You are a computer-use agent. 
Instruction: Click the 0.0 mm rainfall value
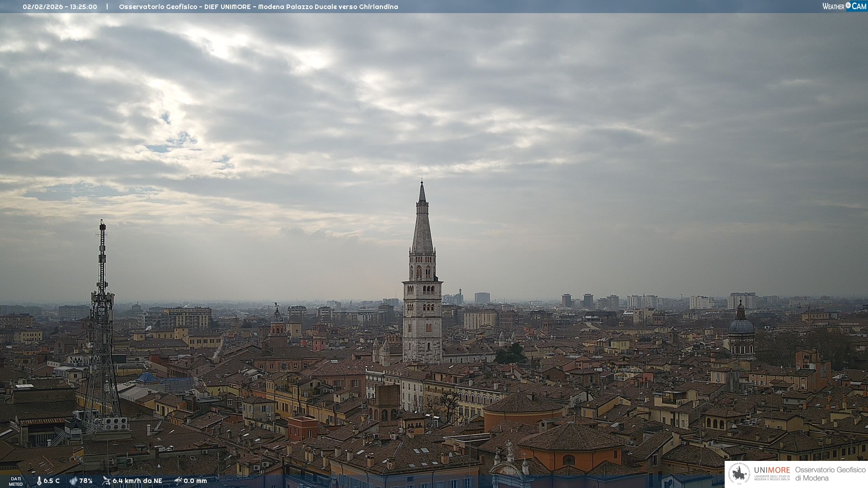(x=195, y=481)
